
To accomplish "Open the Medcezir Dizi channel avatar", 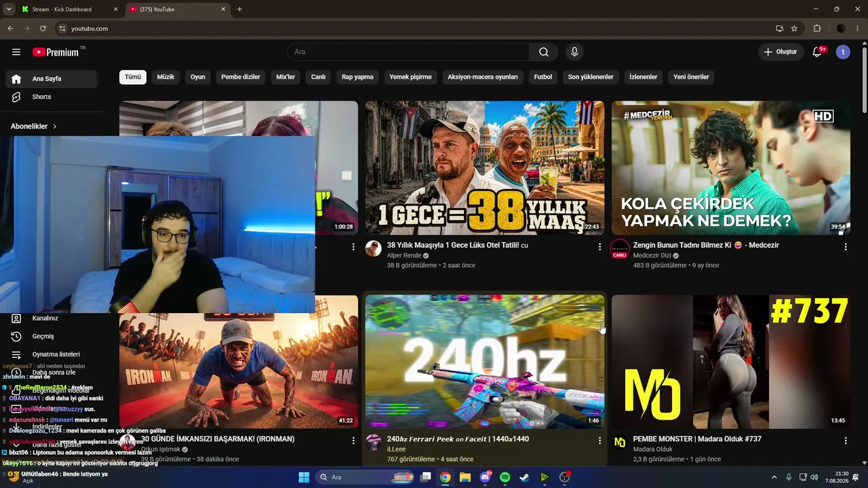I will tap(620, 249).
